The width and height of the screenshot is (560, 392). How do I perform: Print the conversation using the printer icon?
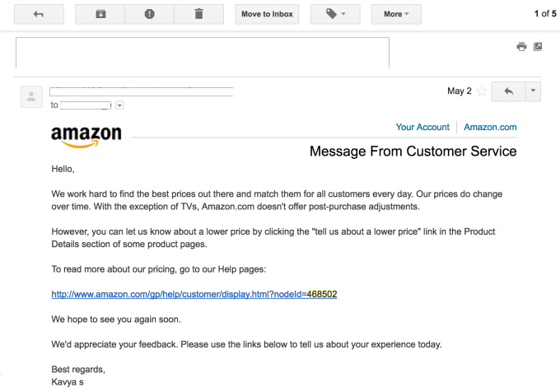(x=521, y=47)
